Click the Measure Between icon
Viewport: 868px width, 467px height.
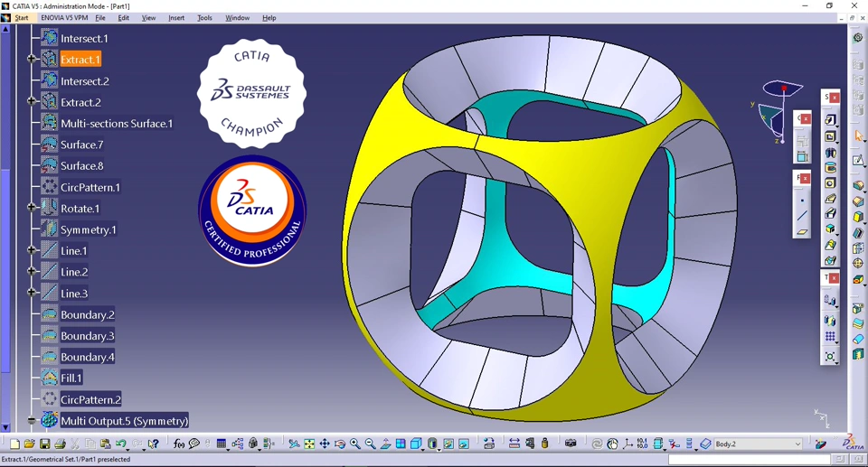514,444
